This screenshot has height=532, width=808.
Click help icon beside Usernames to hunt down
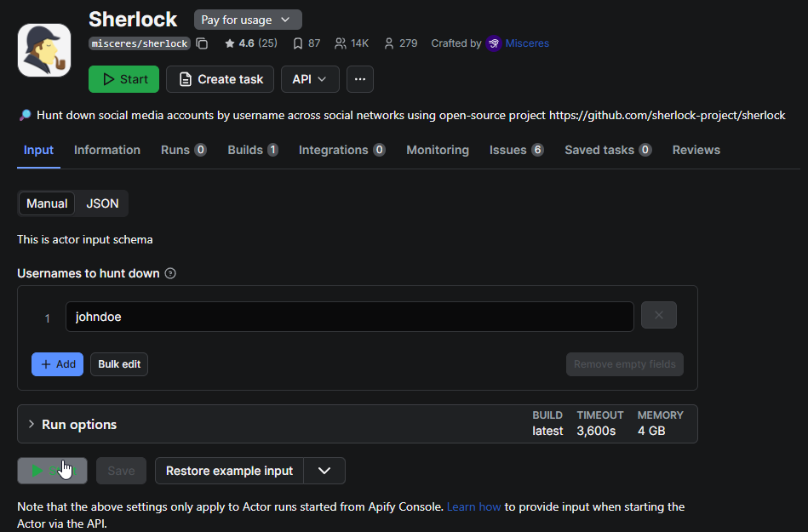[x=170, y=273]
